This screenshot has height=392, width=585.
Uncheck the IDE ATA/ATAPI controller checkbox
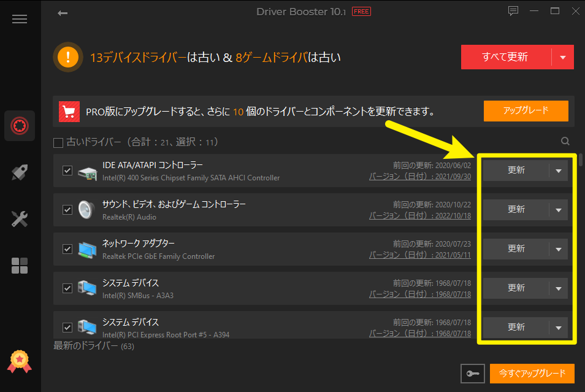[67, 171]
